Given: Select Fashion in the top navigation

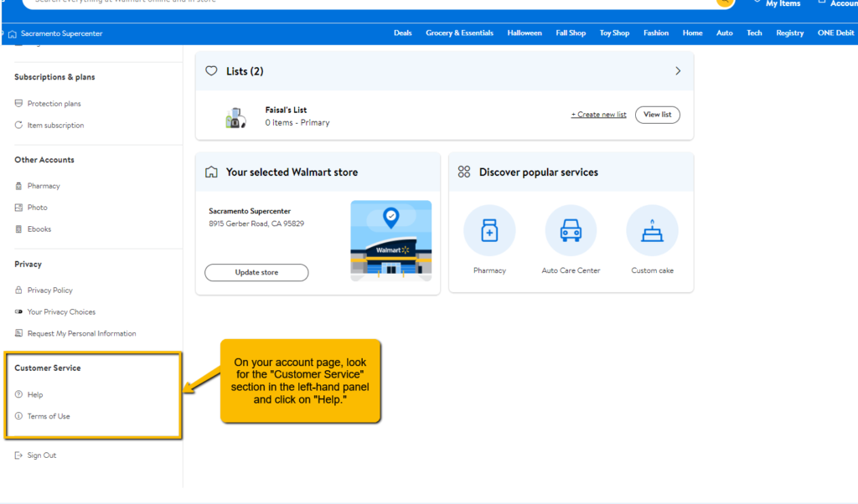Looking at the screenshot, I should 656,33.
